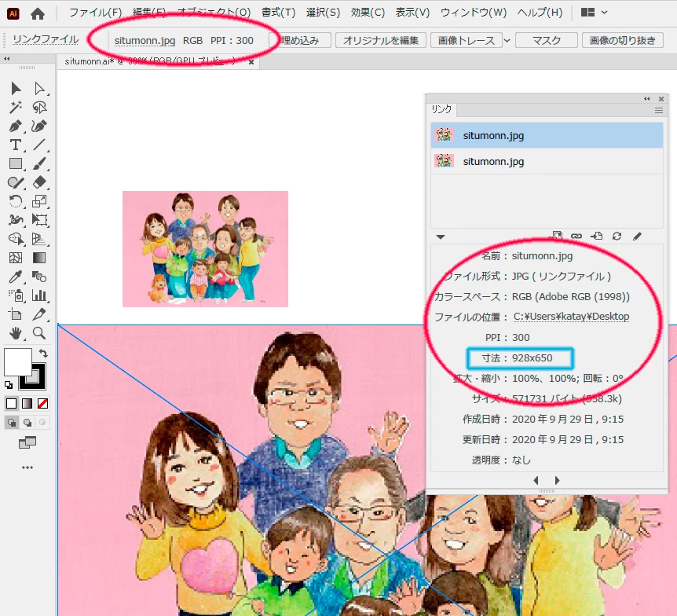Select the Artboard tool
Viewport: 677px width, 616px height.
pos(16,314)
